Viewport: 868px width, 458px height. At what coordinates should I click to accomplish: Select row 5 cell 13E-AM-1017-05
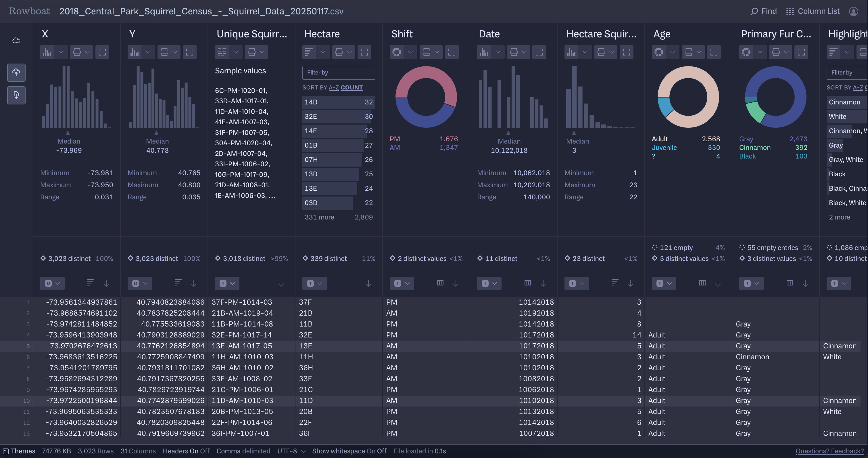(251, 346)
